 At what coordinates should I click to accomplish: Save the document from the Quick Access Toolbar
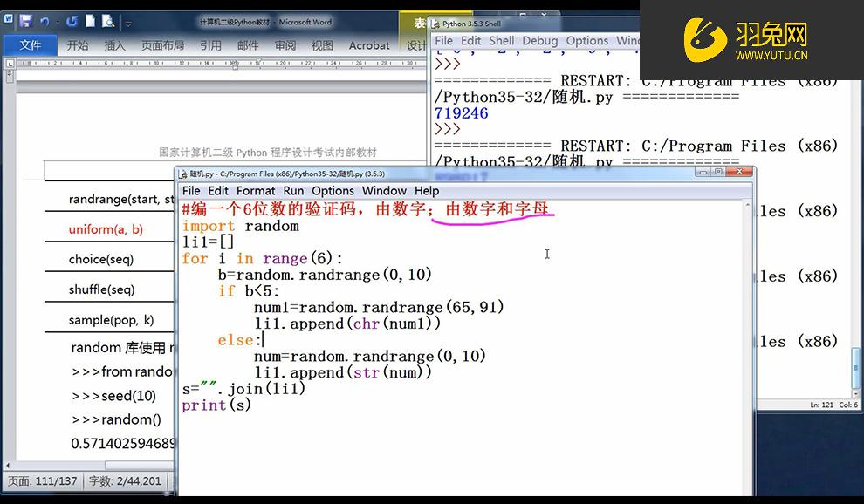click(26, 20)
